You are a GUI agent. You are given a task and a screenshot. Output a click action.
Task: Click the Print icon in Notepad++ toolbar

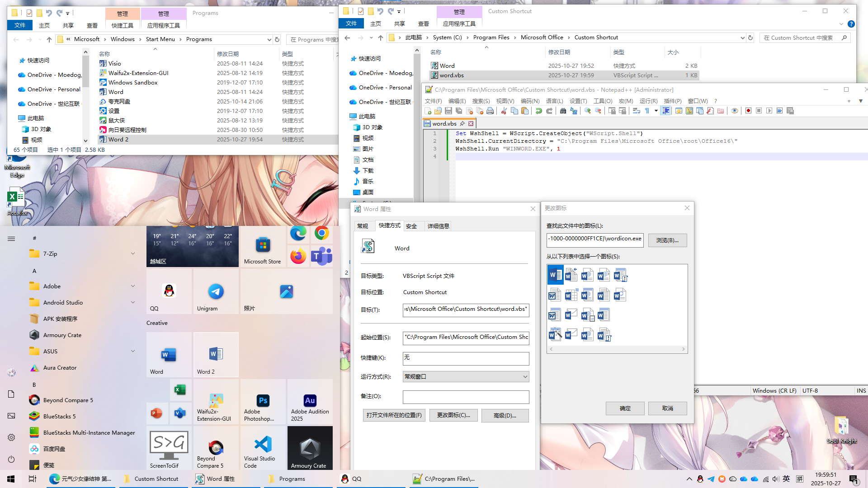coord(490,111)
